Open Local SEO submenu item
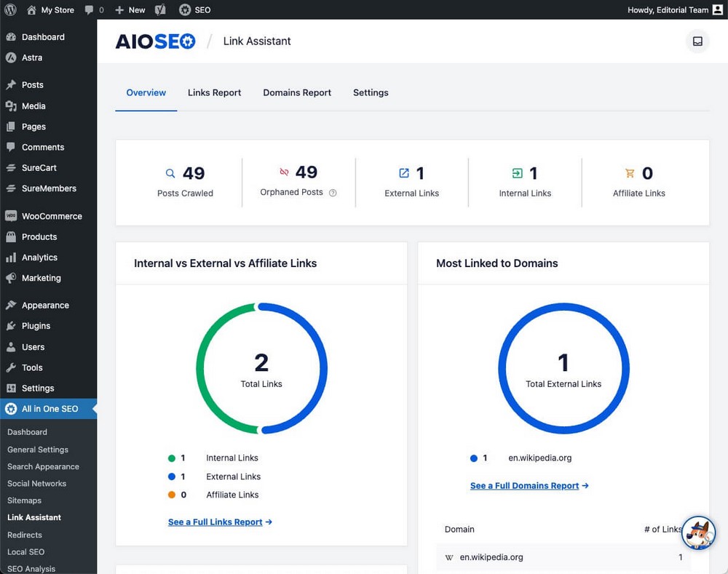This screenshot has height=574, width=728. (x=26, y=551)
